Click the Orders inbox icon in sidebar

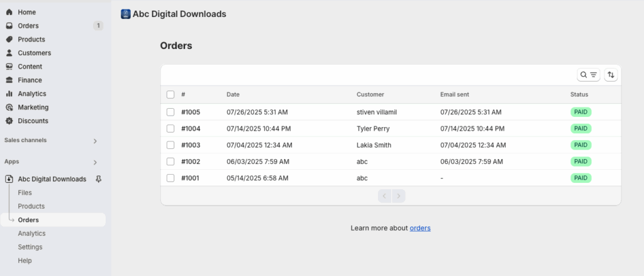tap(9, 26)
